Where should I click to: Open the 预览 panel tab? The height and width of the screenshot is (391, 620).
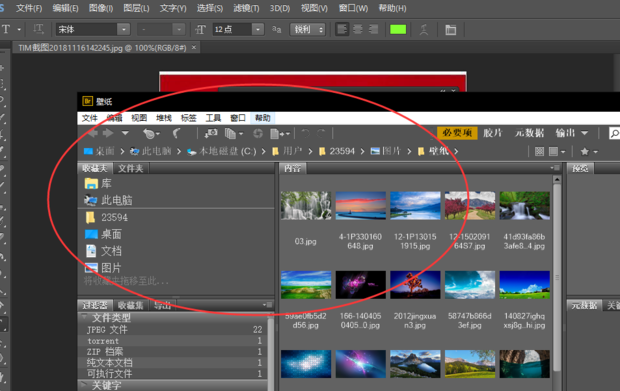tap(580, 168)
